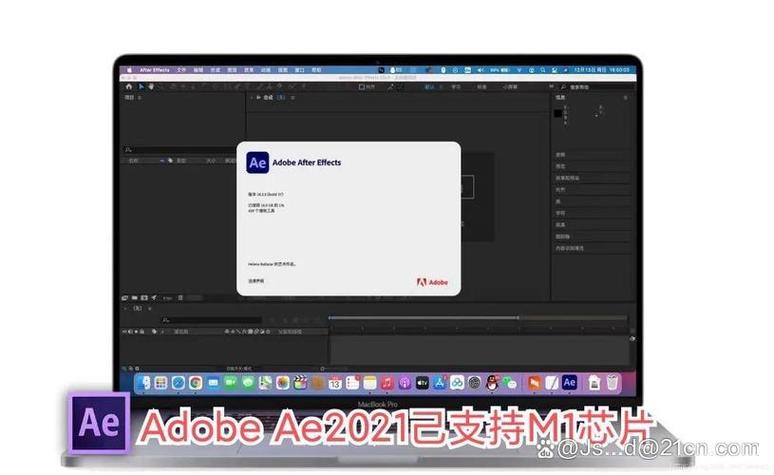Select the Selection arrow tool
The width and height of the screenshot is (774, 475).
(141, 86)
